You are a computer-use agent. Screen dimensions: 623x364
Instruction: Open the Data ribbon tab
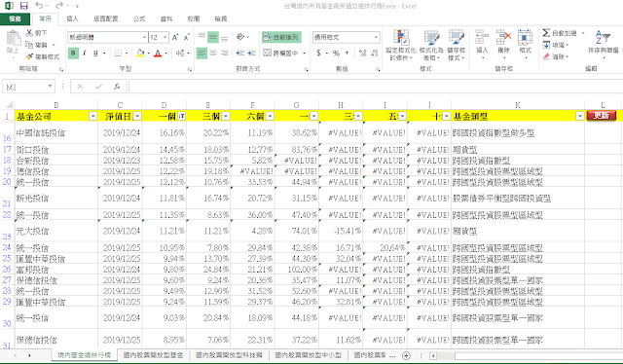(166, 18)
